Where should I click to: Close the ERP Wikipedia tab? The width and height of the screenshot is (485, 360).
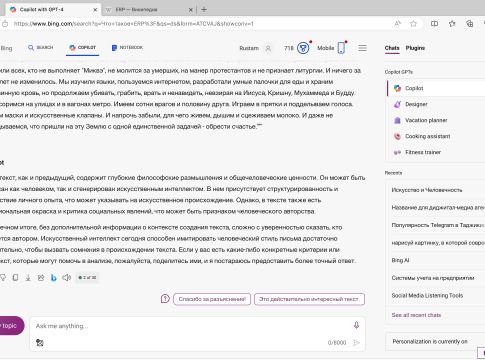pyautogui.click(x=191, y=10)
